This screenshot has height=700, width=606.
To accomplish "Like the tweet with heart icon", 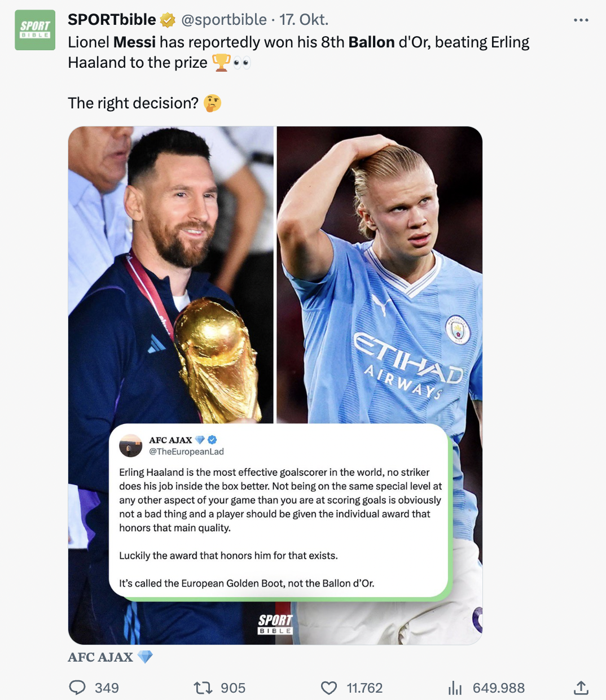I will pos(329,688).
